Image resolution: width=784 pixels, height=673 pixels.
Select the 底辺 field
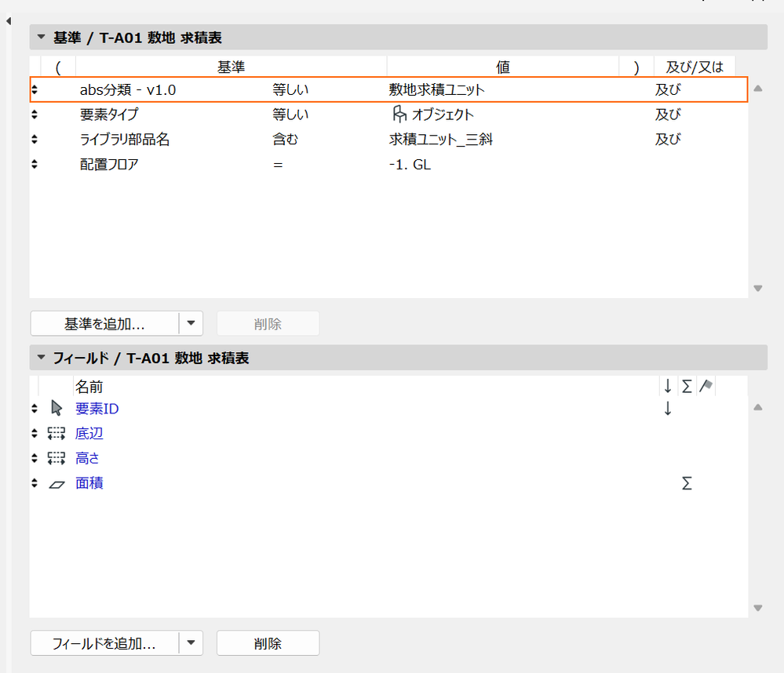(89, 433)
